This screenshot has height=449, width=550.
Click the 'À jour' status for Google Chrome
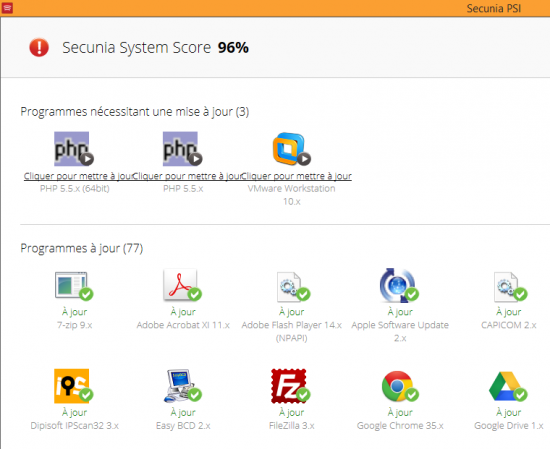pos(400,412)
